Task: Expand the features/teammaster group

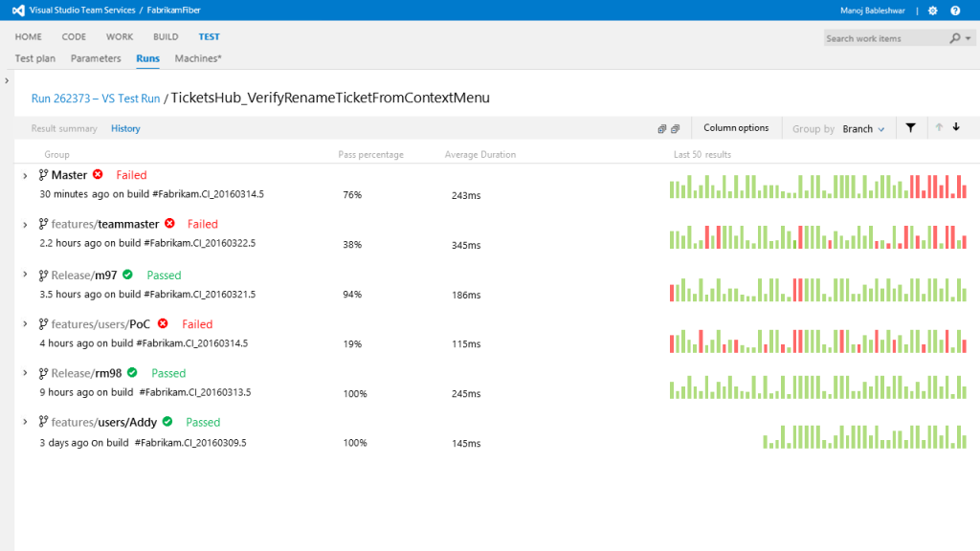Action: pos(25,224)
